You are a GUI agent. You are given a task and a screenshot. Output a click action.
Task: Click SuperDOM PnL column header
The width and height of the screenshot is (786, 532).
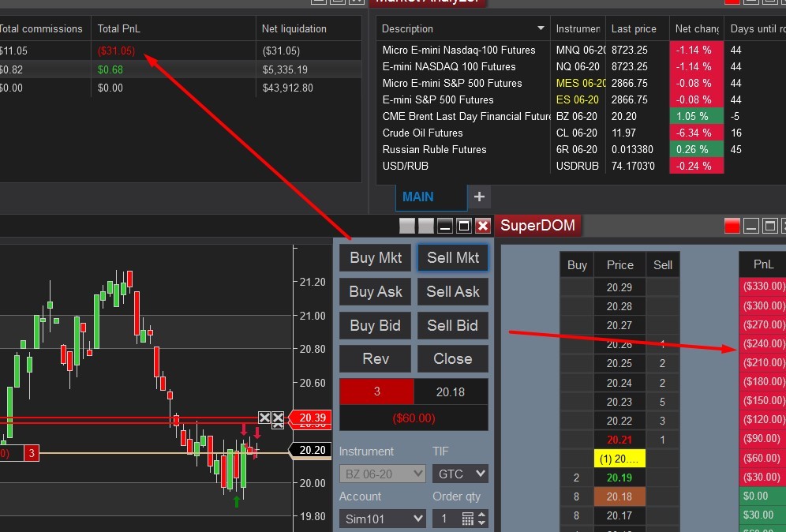pos(762,264)
